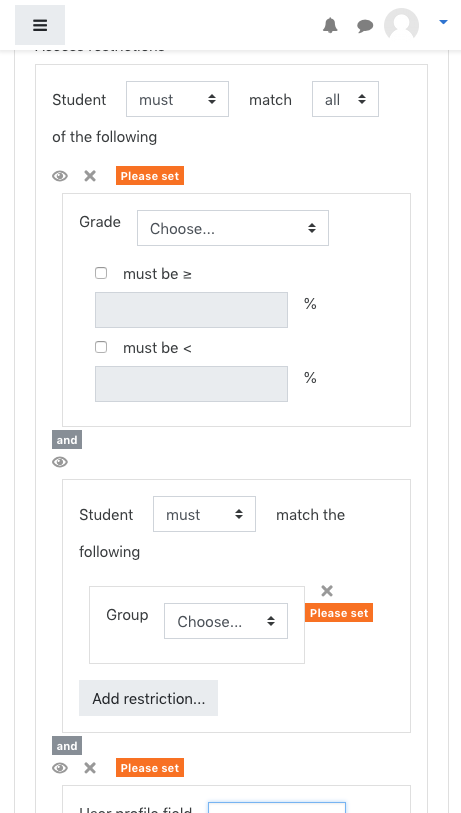Open the messages speech bubble icon

tap(365, 25)
